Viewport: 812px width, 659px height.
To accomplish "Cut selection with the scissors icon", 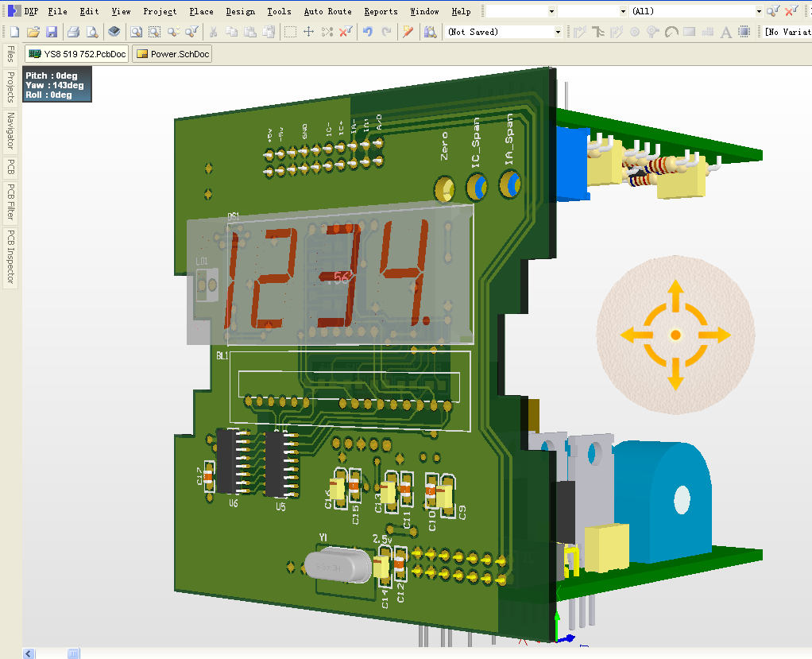I will (213, 32).
